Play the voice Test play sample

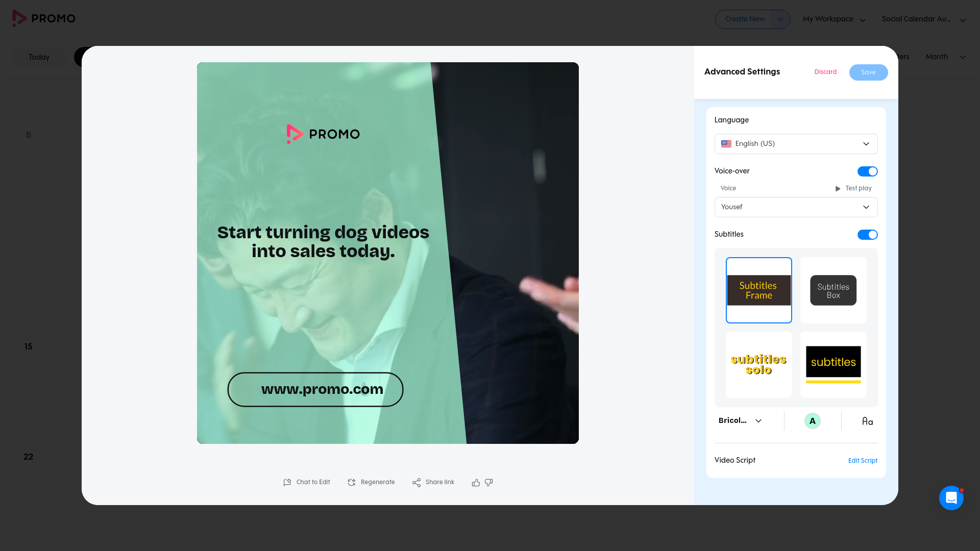pos(853,188)
